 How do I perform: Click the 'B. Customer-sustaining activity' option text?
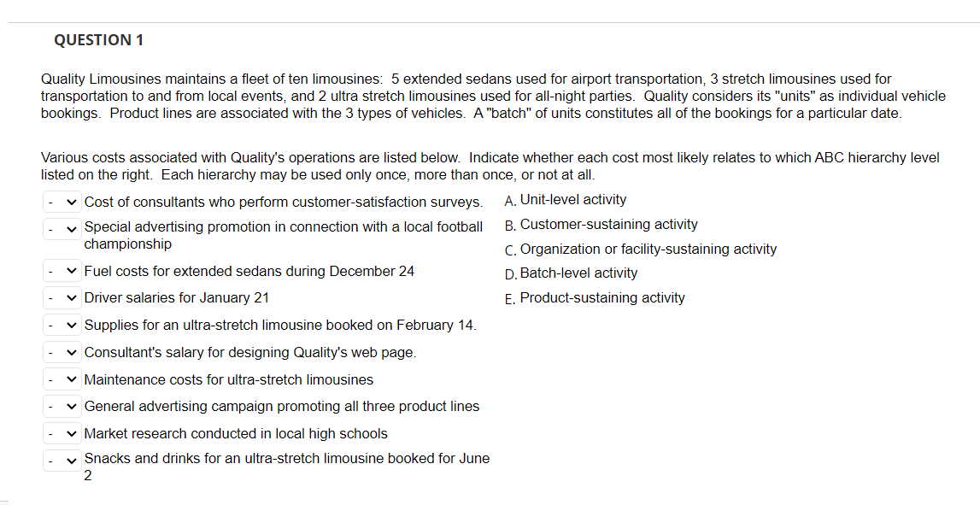pos(608,225)
